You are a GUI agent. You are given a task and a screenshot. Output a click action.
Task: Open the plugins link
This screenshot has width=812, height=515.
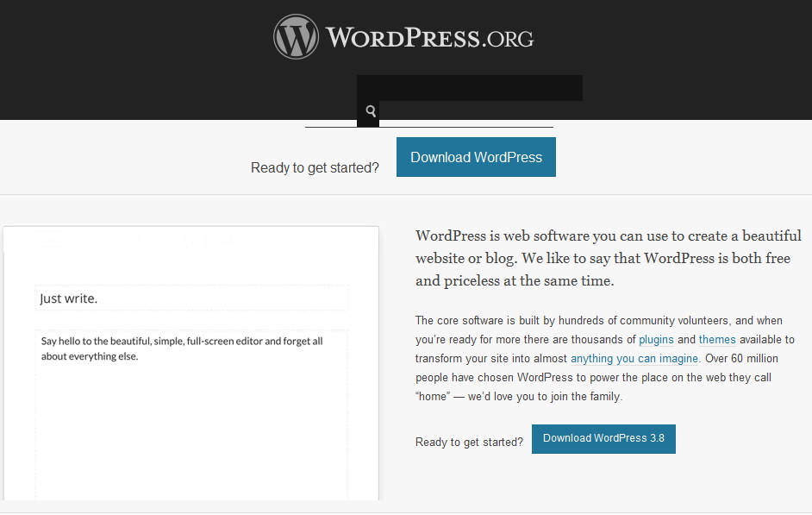(656, 340)
